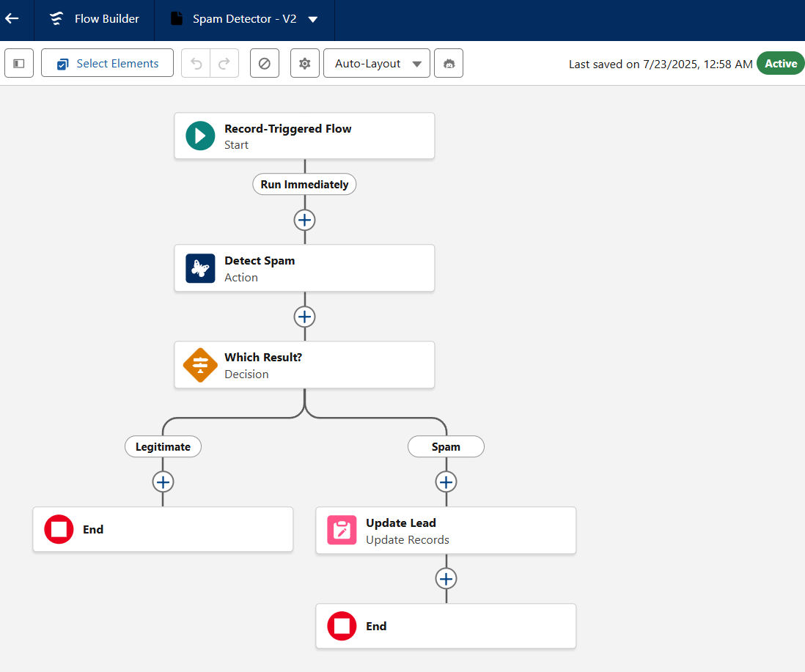Add element under Spam branch
The image size is (805, 672).
point(446,482)
